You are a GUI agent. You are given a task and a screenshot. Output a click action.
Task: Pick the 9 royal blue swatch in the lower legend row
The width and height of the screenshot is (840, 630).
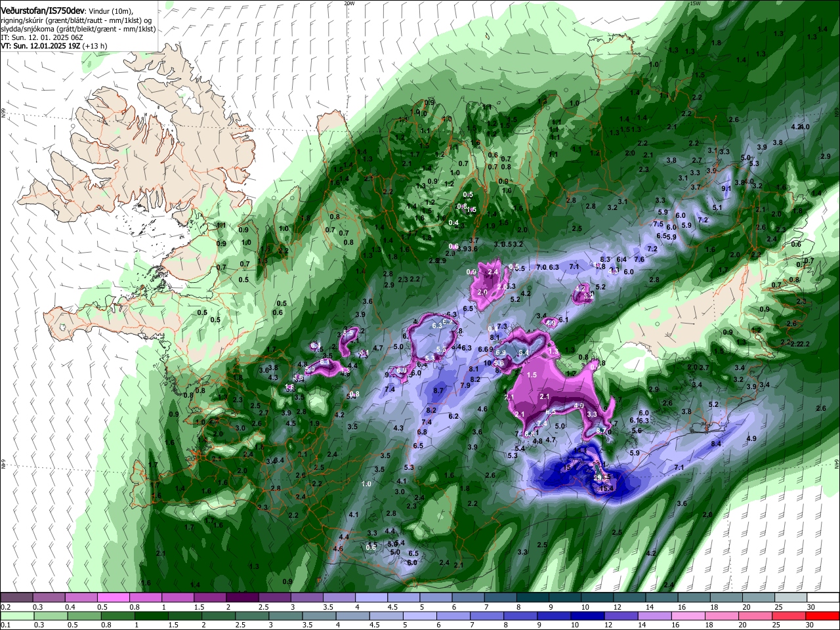click(x=555, y=616)
